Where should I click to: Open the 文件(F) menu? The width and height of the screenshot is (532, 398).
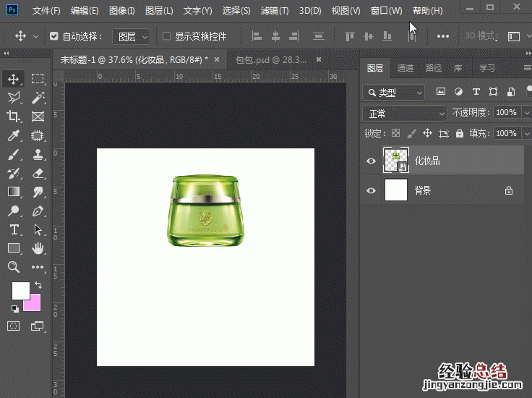[46, 11]
